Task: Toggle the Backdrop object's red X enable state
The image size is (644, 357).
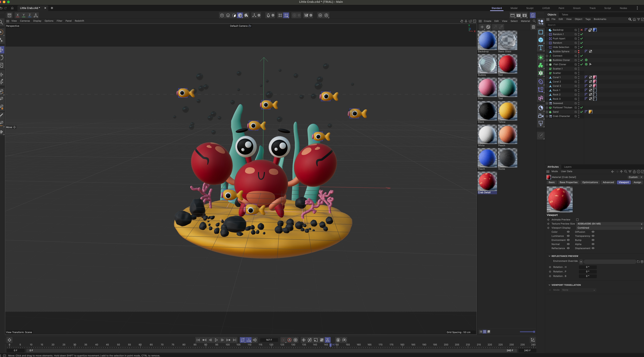Action: (x=582, y=30)
